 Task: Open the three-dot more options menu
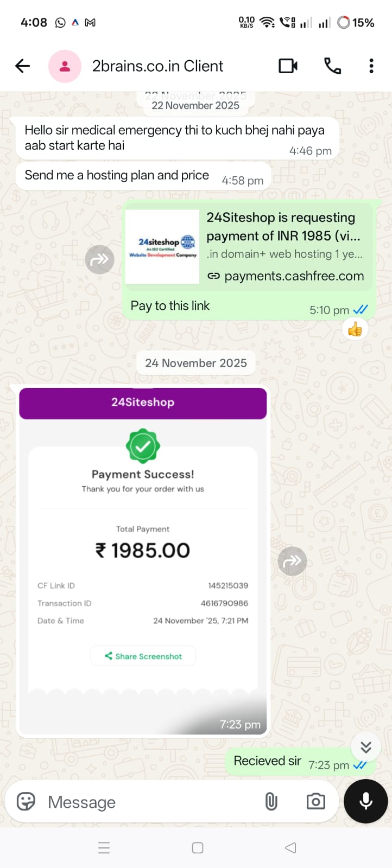371,66
